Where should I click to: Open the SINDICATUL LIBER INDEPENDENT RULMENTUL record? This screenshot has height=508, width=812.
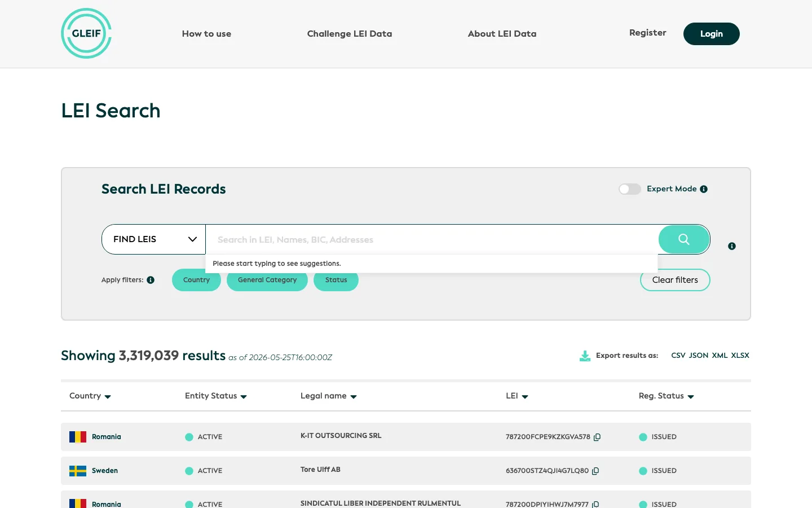point(381,503)
